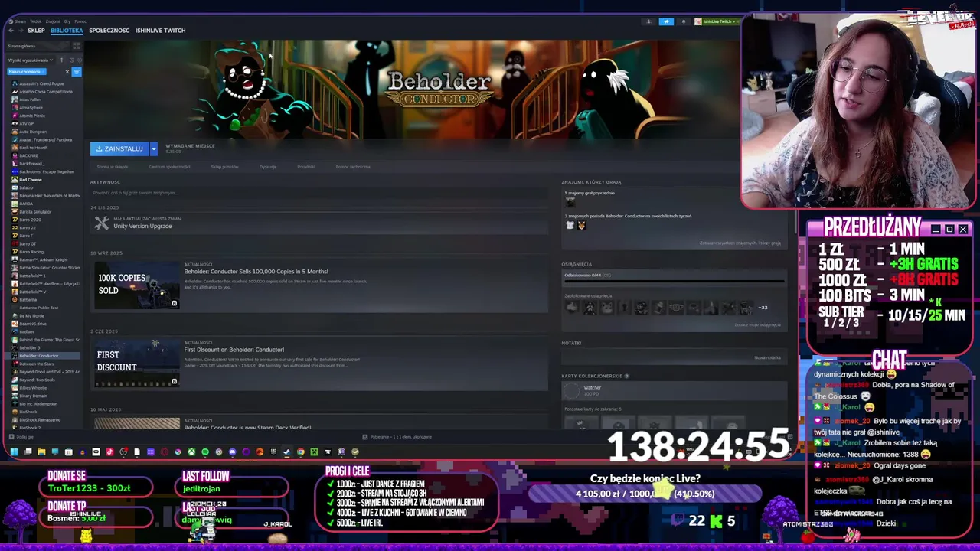Switch to the SKLEP tab

36,31
